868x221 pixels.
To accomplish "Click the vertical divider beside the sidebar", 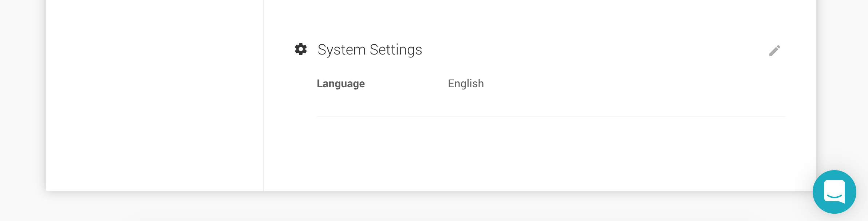I will [x=264, y=95].
